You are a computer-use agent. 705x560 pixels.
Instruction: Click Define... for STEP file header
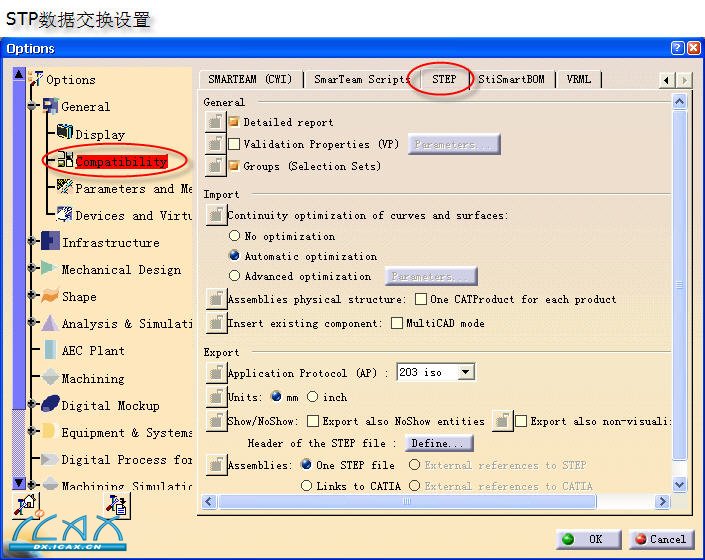[x=439, y=443]
